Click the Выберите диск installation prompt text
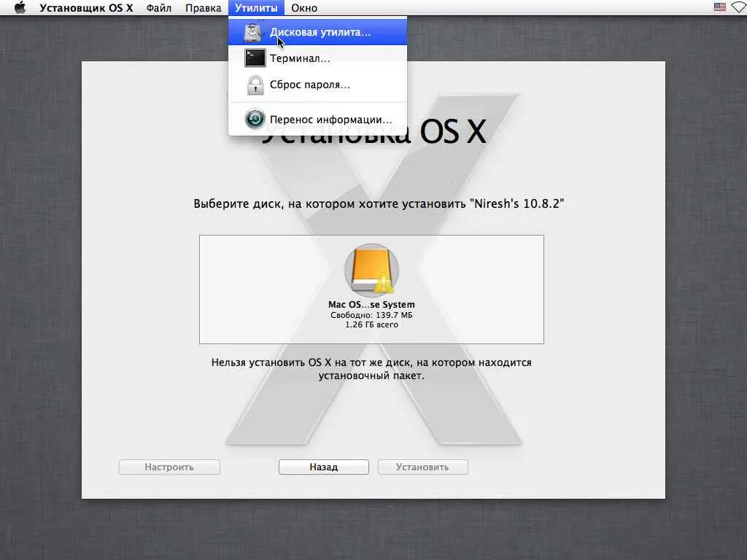This screenshot has width=747, height=560. pyautogui.click(x=379, y=204)
